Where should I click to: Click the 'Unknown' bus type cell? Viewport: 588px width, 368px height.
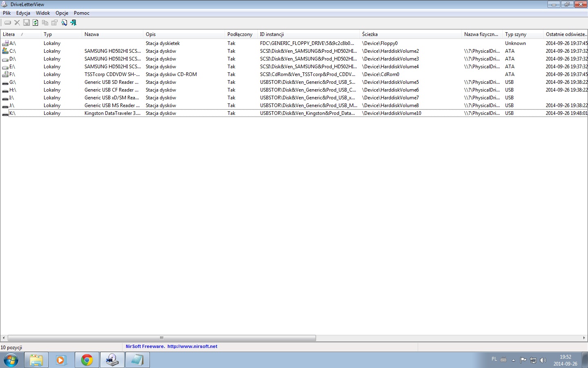(515, 43)
